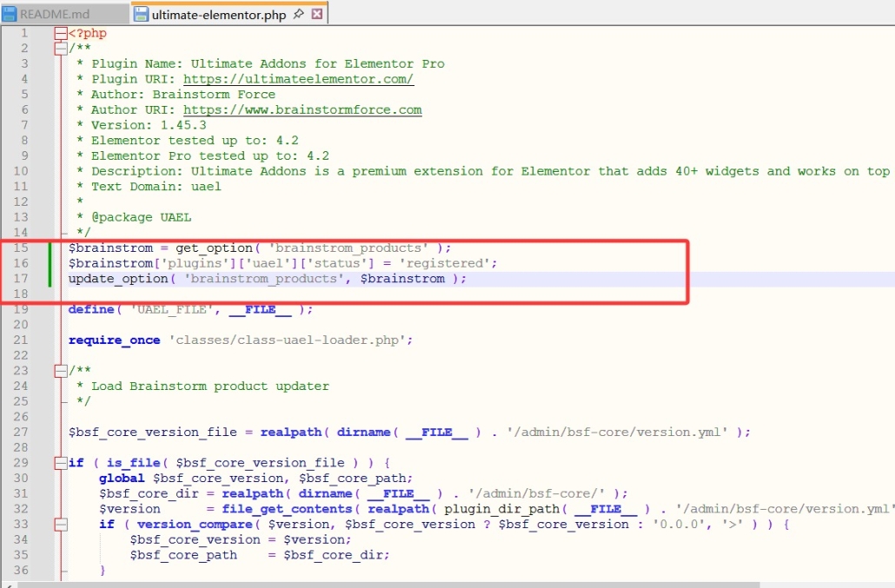Screen dimensions: 895x588
Task: Open the brainstormforce.com Author URI link
Action: [302, 110]
